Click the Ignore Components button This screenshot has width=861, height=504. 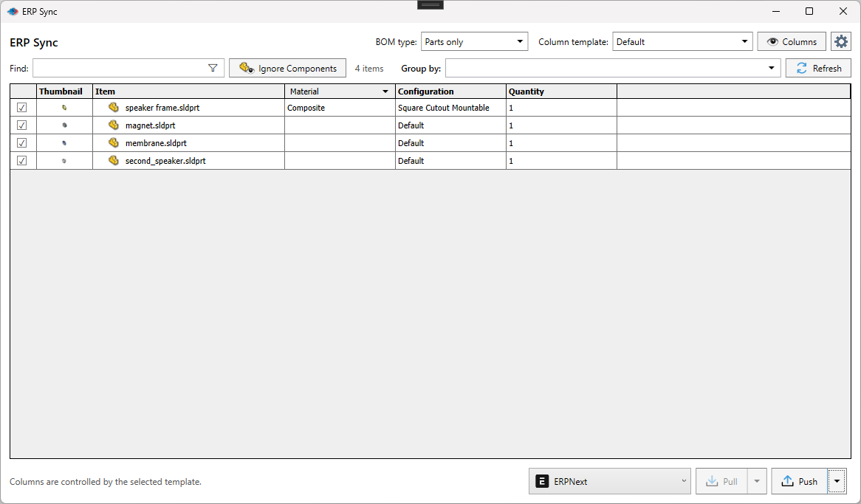[288, 68]
